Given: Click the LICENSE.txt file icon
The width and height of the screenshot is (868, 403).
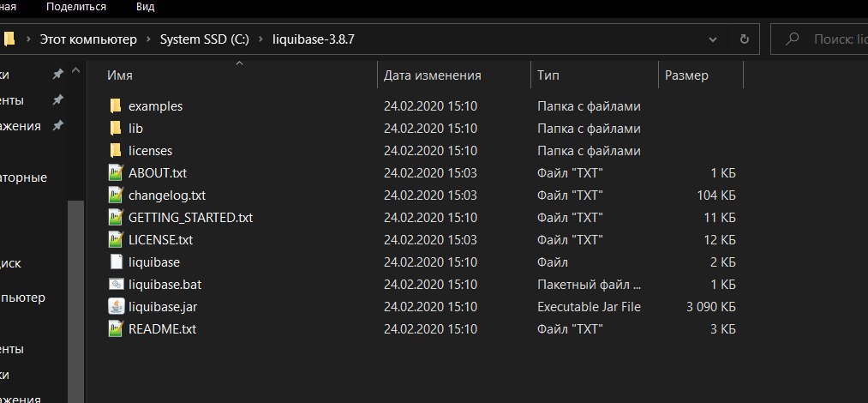Looking at the screenshot, I should click(115, 240).
